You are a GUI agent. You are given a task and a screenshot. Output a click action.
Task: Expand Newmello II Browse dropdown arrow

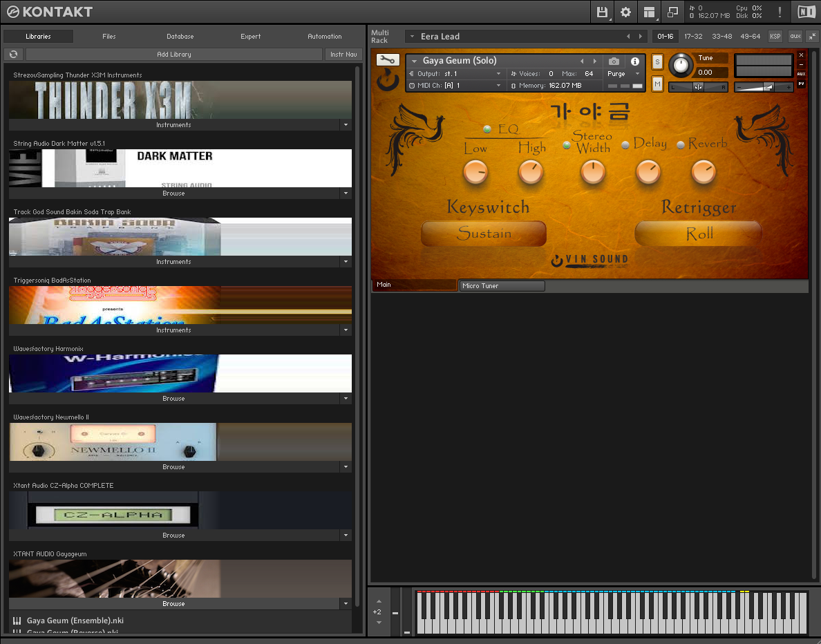click(346, 466)
